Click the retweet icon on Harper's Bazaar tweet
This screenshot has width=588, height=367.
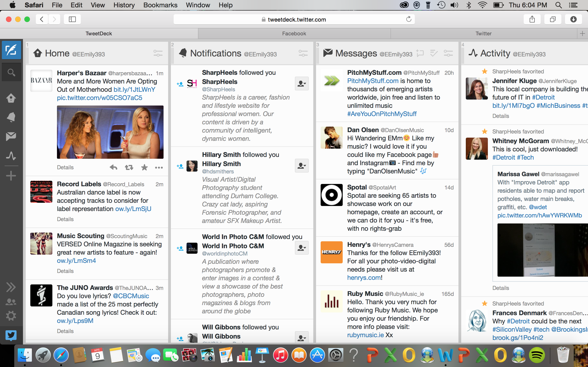point(129,167)
